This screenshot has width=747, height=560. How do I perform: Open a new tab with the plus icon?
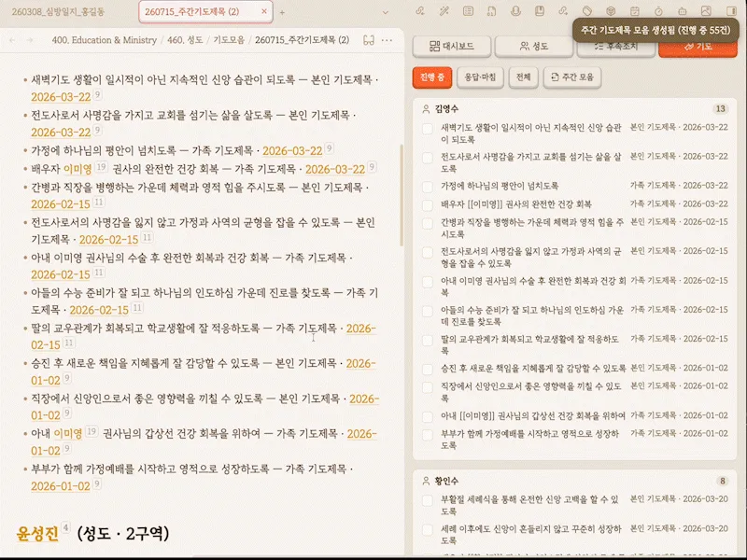(282, 12)
